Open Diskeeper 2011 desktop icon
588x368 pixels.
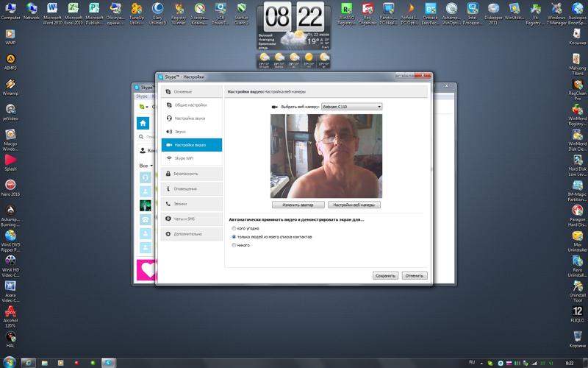[x=493, y=13]
